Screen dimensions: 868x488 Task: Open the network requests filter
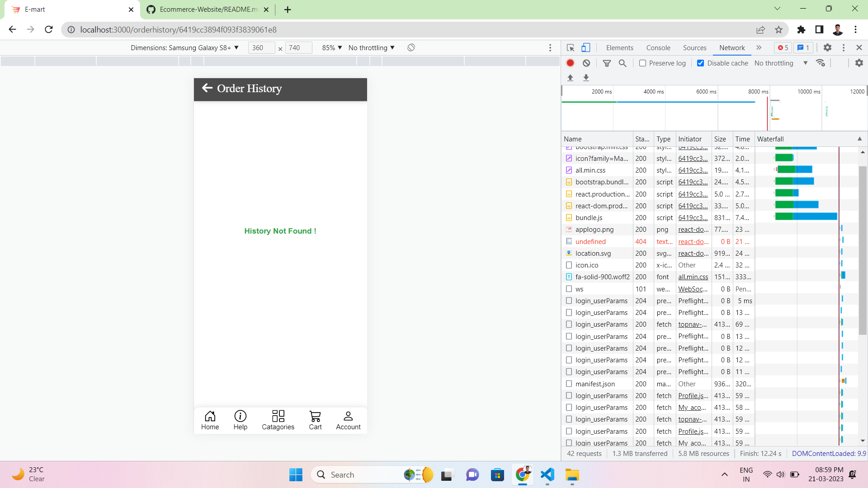tap(607, 63)
